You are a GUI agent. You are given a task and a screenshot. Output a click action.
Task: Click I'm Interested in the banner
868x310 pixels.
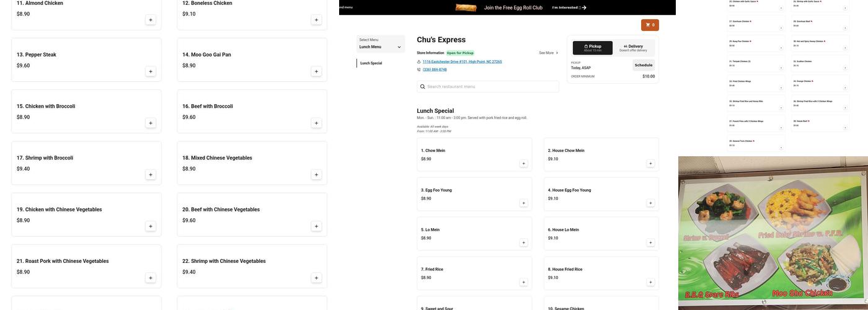(569, 7)
